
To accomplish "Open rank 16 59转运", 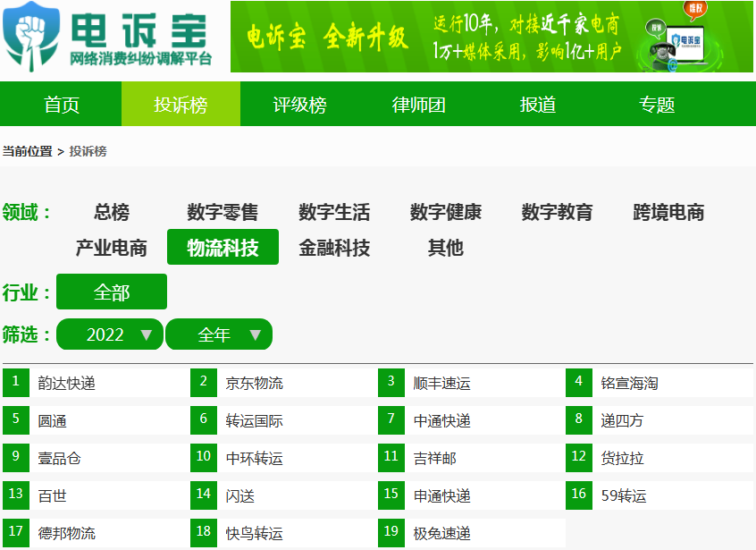I will point(659,495).
